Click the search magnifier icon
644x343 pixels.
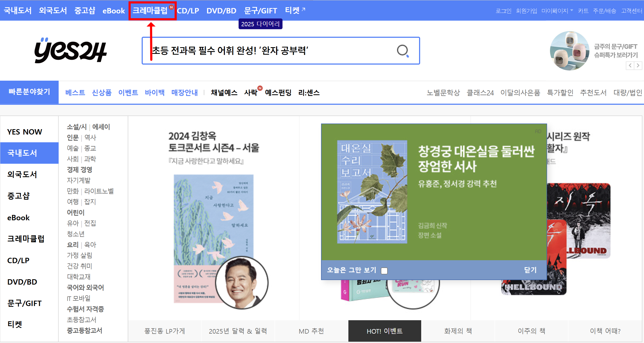[402, 51]
